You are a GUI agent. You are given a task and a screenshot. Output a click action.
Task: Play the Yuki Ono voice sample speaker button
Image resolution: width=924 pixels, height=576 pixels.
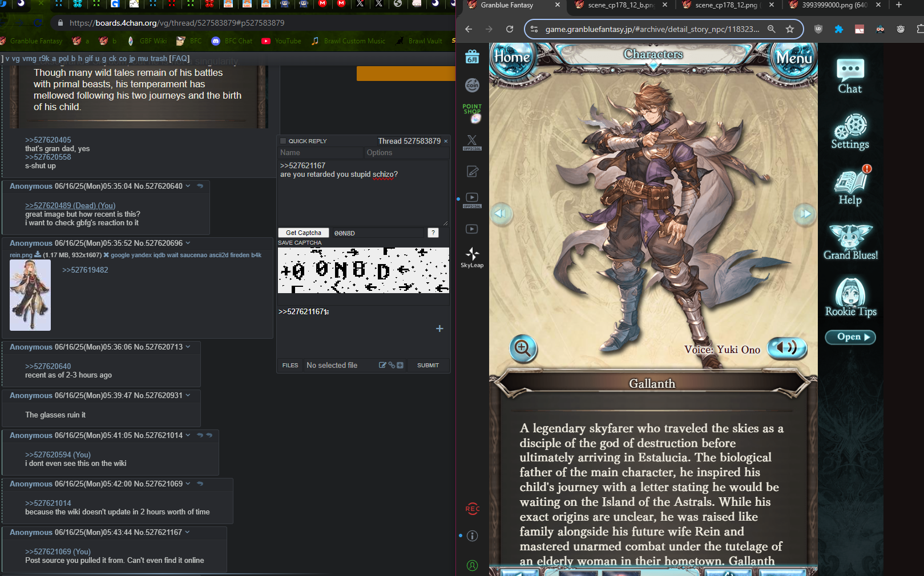pos(786,348)
